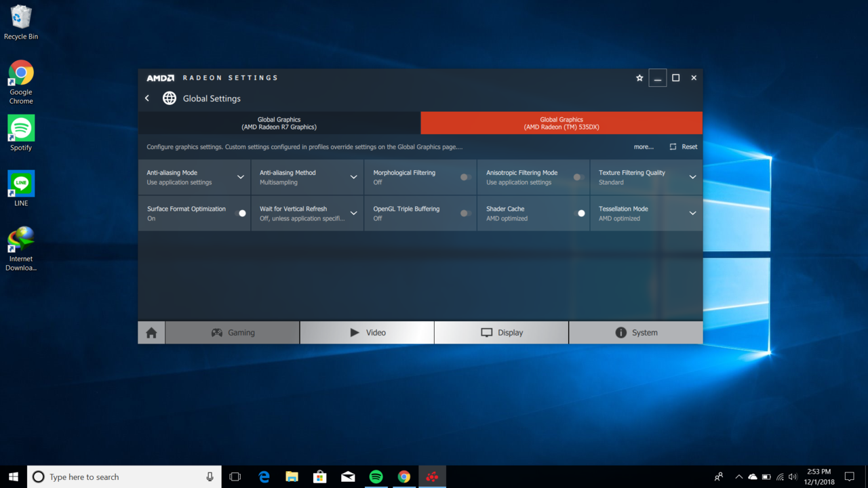Select Internet Download Manager desktop shortcut
The height and width of the screenshot is (488, 868).
click(x=21, y=249)
